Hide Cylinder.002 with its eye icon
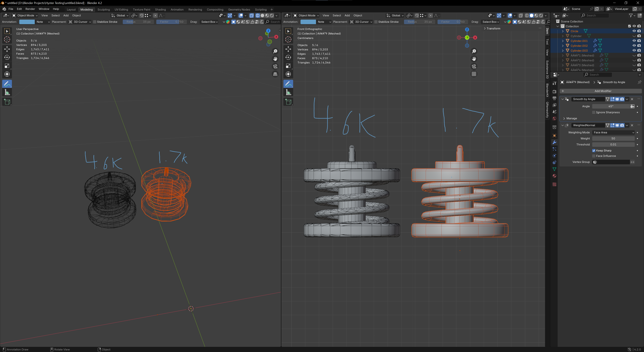Viewport: 644px width, 352px height. [634, 46]
